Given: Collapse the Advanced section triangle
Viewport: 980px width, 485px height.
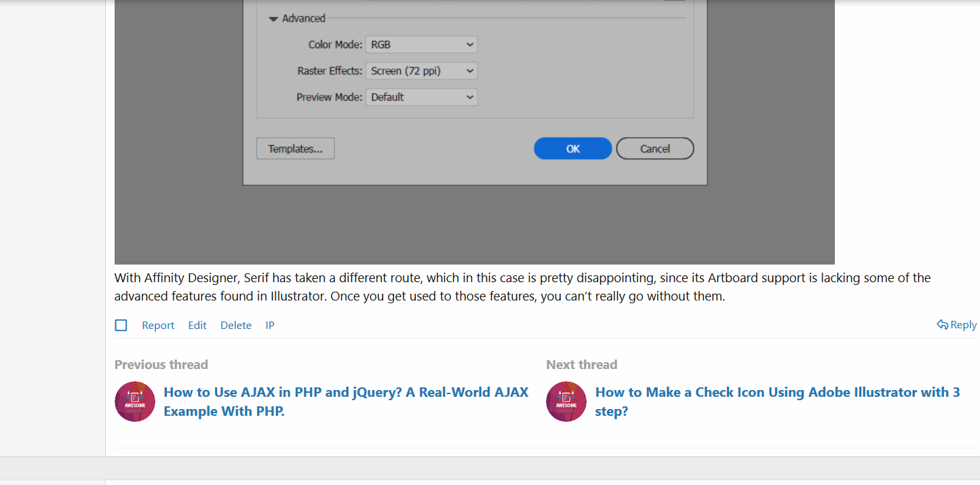Looking at the screenshot, I should coord(273,19).
